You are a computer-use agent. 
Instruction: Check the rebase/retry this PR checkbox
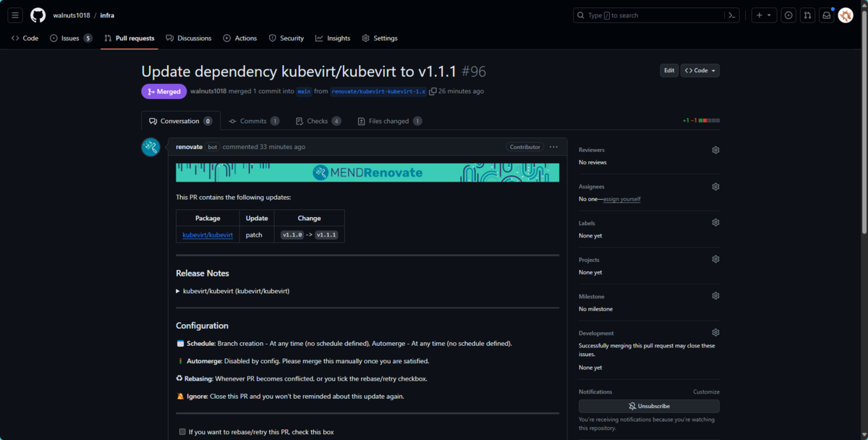coord(182,431)
